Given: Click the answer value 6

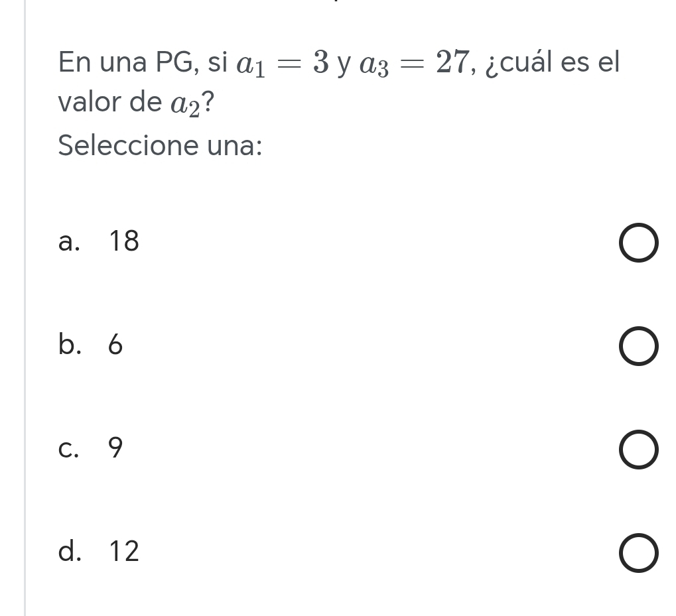Looking at the screenshot, I should point(115,345).
